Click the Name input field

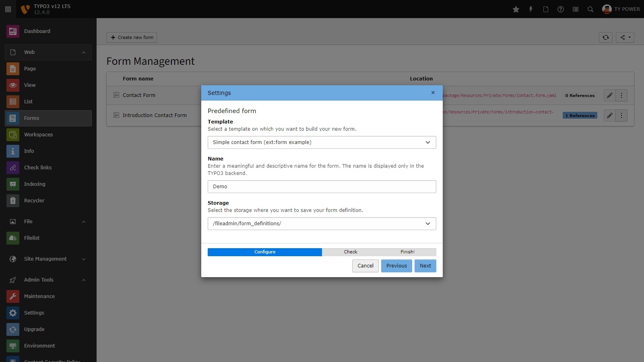[322, 187]
